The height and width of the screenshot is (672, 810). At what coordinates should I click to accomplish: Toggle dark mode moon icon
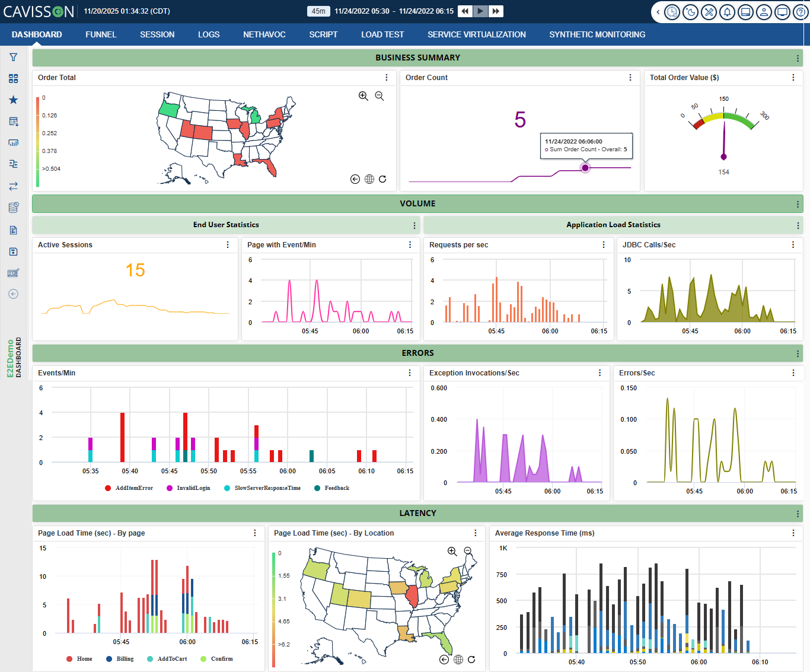pos(690,12)
